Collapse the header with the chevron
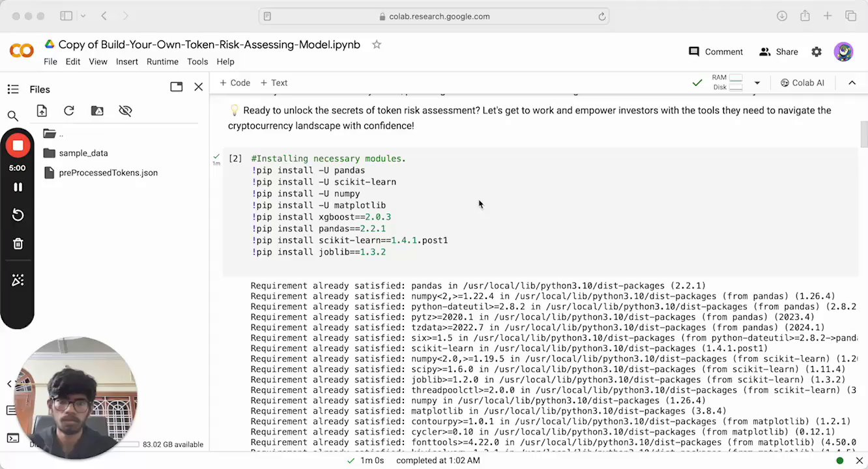 852,83
